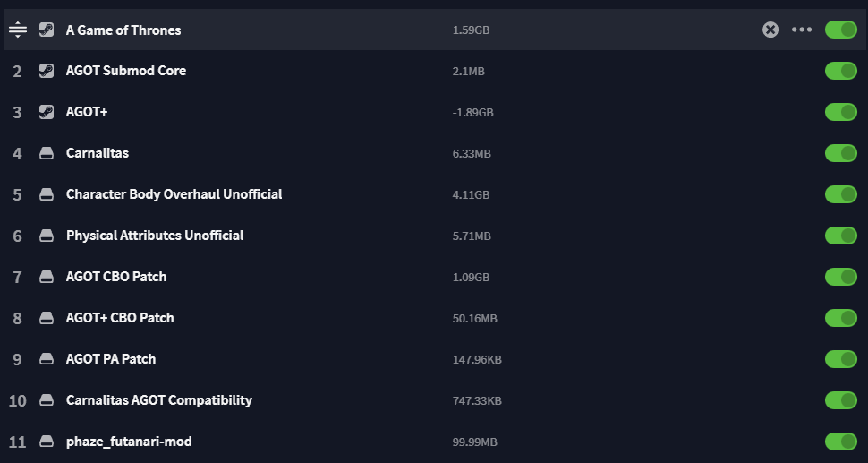Open the three-dot menu for A Game of Thrones
868x463 pixels.
click(x=802, y=30)
